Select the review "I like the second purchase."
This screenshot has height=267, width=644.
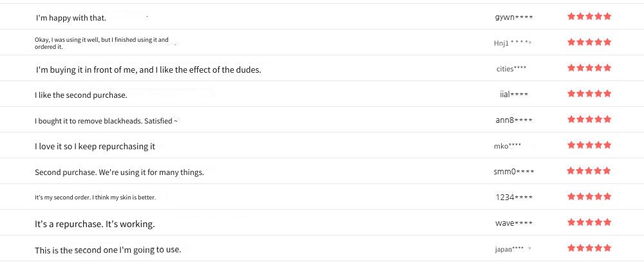coord(81,95)
